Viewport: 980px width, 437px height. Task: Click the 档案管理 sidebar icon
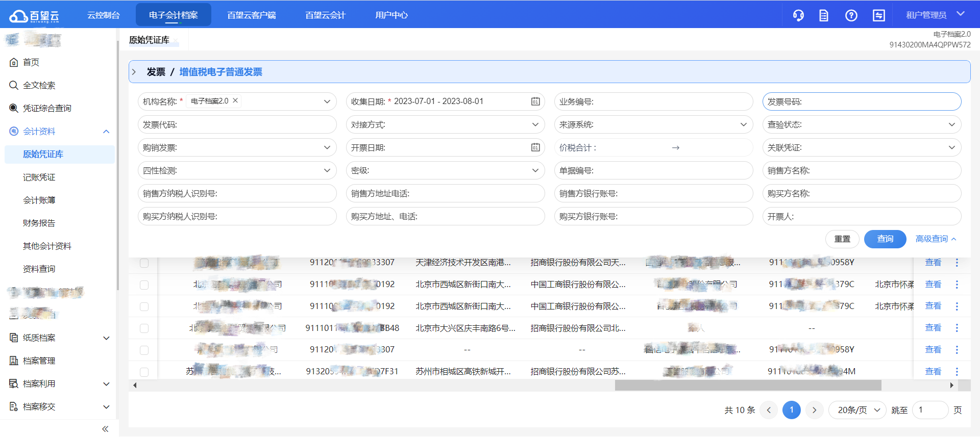(x=14, y=361)
